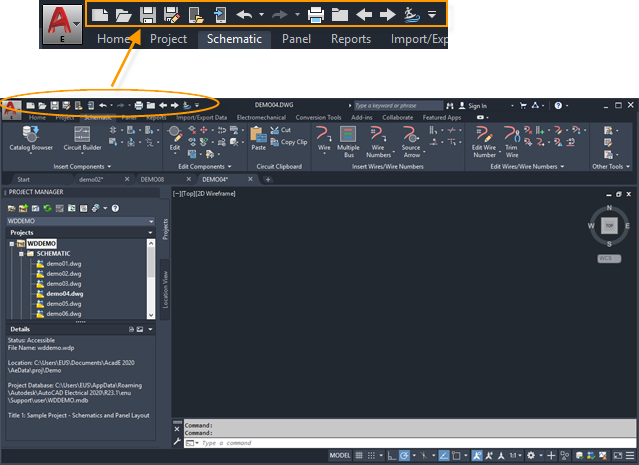Select the Multiple Bus tool
The height and width of the screenshot is (465, 639).
tap(348, 141)
